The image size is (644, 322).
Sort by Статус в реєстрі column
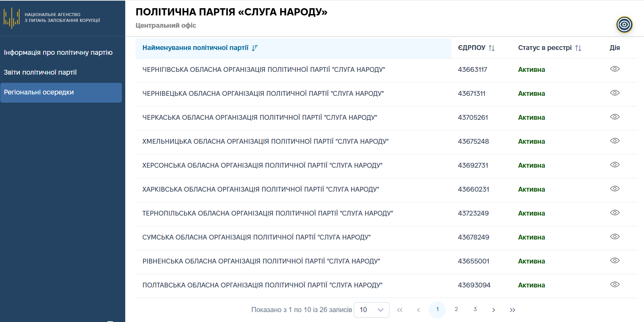click(578, 48)
